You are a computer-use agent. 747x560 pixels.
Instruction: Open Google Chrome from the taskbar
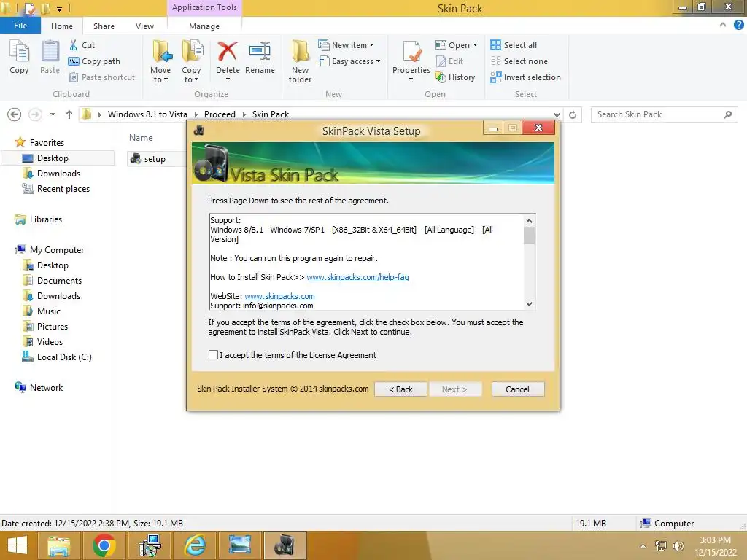pos(104,545)
